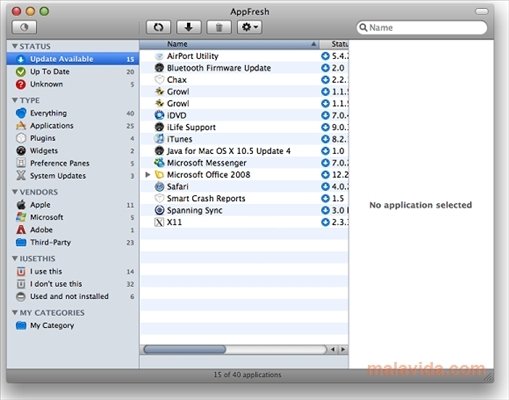Click the trash delete toolbar button

point(219,27)
